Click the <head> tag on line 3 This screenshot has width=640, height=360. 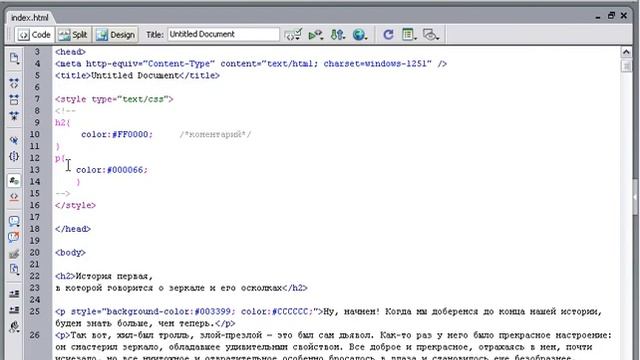click(70, 52)
